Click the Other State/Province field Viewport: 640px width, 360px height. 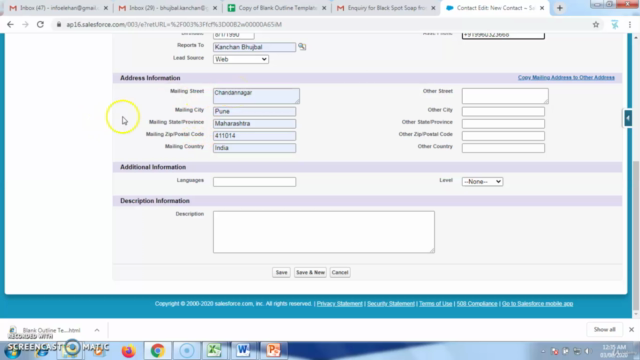503,124
